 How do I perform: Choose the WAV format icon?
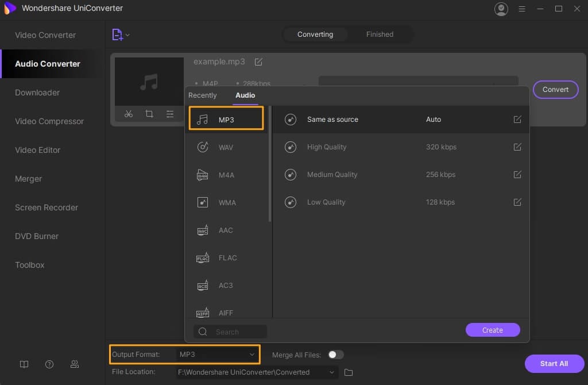pyautogui.click(x=203, y=147)
